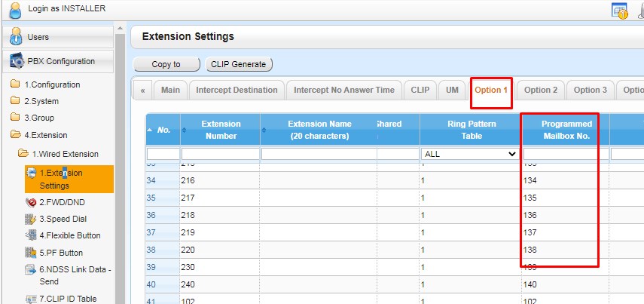Viewport: 644px width, 304px height.
Task: Open 7.CLIP ID Table
Action: (x=61, y=299)
